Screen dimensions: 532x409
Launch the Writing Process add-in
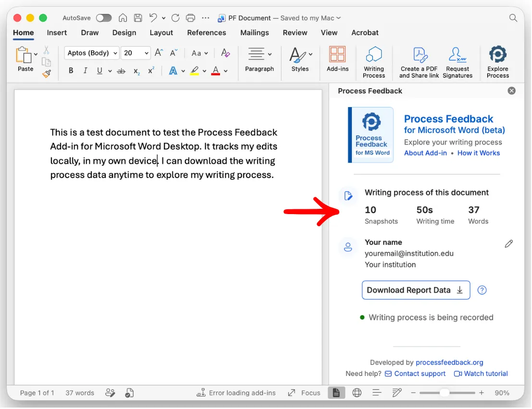point(373,62)
